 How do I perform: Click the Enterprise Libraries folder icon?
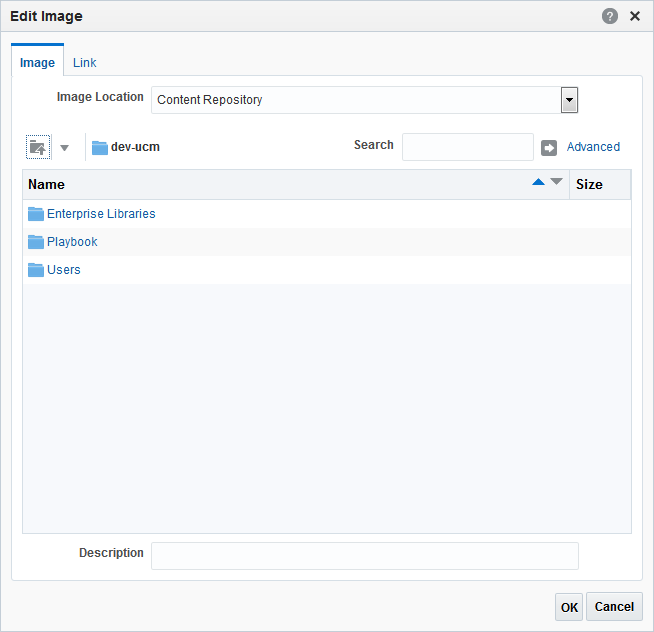36,214
